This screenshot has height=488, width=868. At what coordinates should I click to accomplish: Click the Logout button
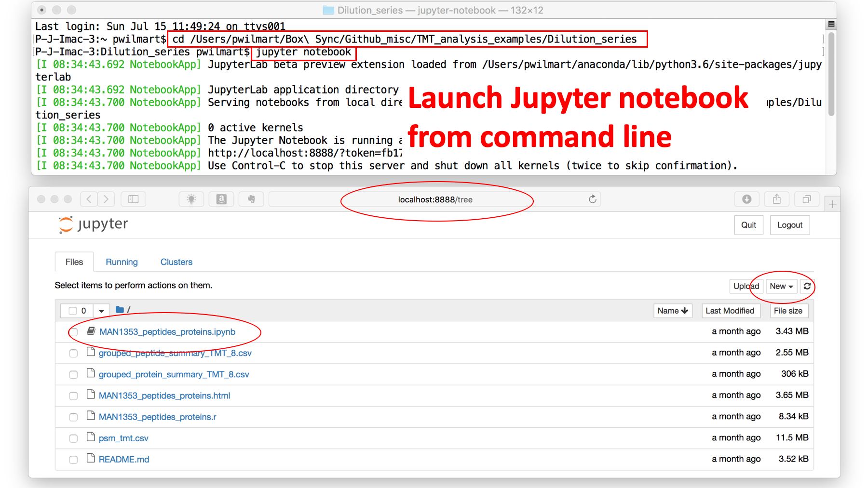790,225
